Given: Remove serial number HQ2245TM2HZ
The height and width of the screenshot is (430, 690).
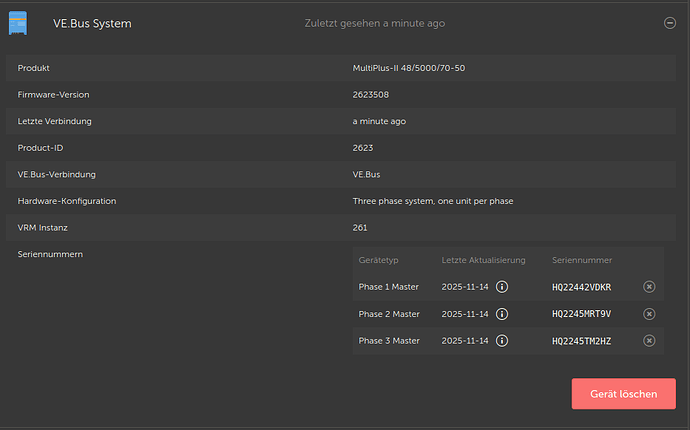Looking at the screenshot, I should point(649,341).
